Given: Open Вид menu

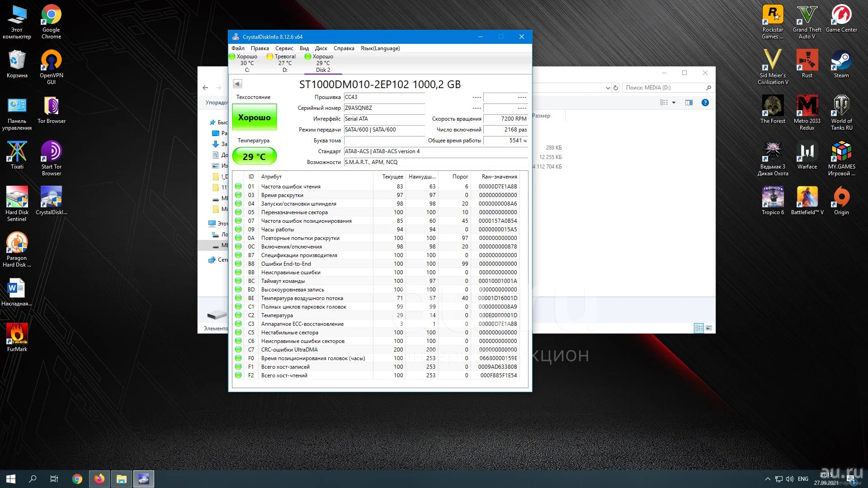Looking at the screenshot, I should (x=304, y=48).
